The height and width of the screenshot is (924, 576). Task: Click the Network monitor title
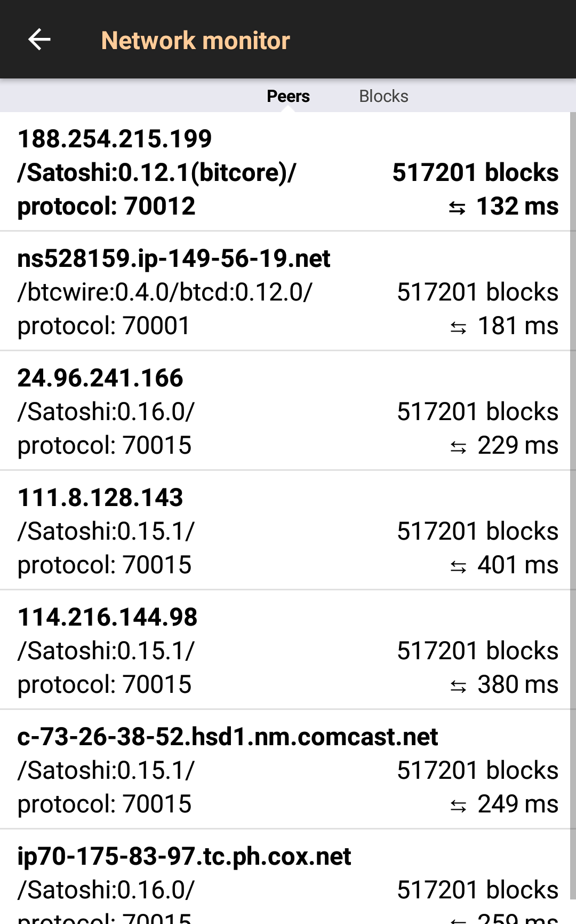tap(195, 41)
